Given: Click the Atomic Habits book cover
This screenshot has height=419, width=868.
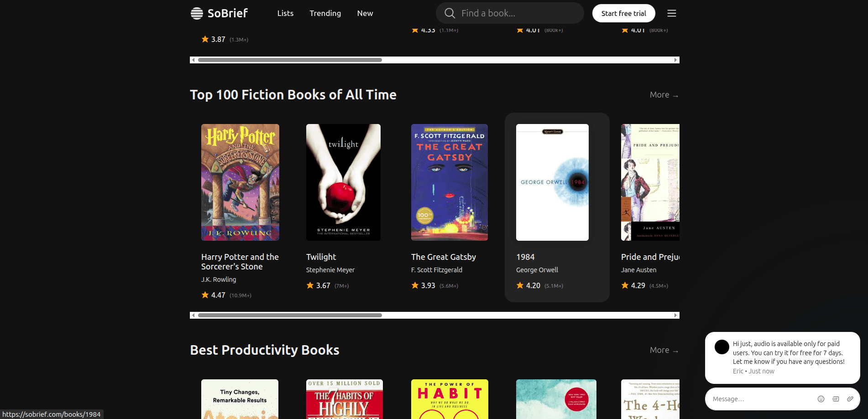Looking at the screenshot, I should pyautogui.click(x=240, y=399).
